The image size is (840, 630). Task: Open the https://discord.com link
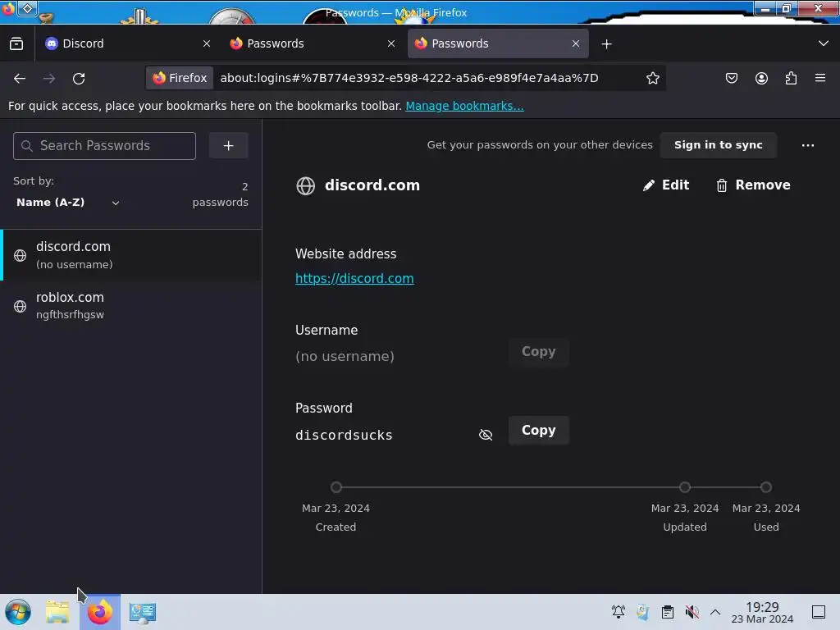tap(354, 279)
